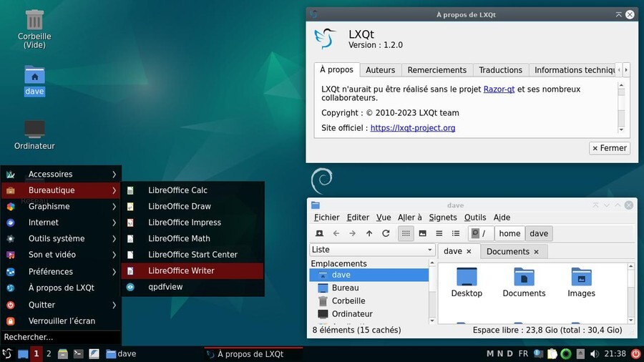Image resolution: width=644 pixels, height=362 pixels.
Task: Click the Rechercher search field in the menu
Action: [x=61, y=337]
